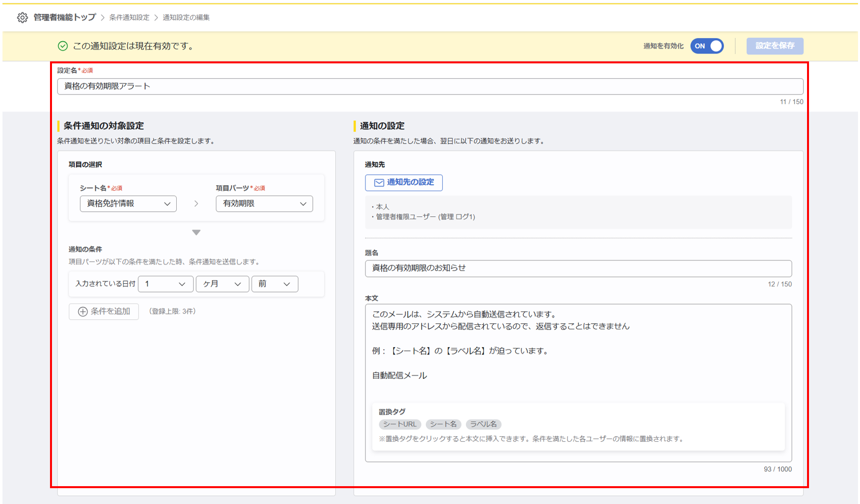
Task: Click the envelope icon in 通知先の設定
Action: click(379, 183)
